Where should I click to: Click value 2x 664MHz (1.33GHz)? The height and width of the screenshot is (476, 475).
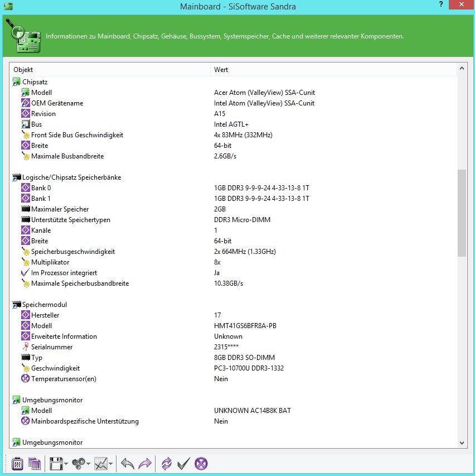click(x=245, y=251)
